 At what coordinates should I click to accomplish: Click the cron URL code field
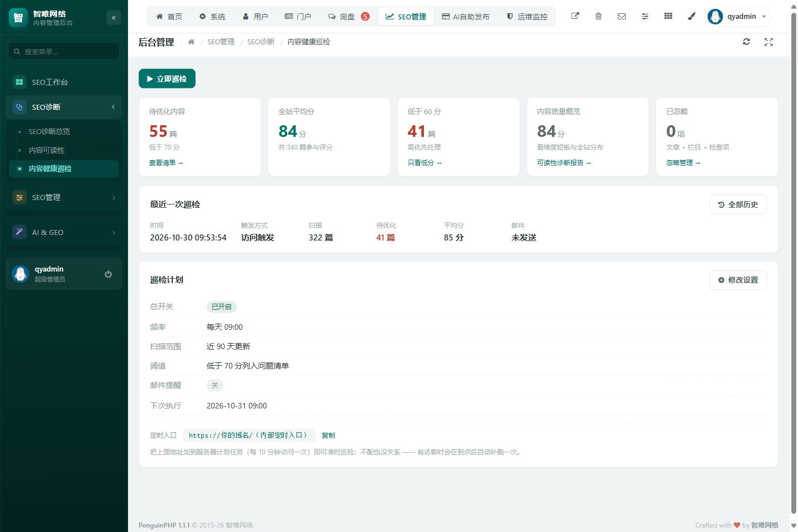249,436
